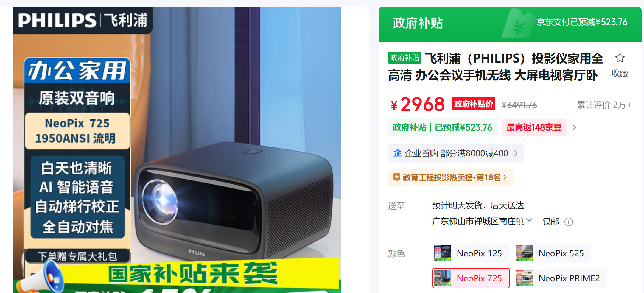Click the star favorite icon
Image resolution: width=644 pixels, height=293 pixels.
pos(620,58)
